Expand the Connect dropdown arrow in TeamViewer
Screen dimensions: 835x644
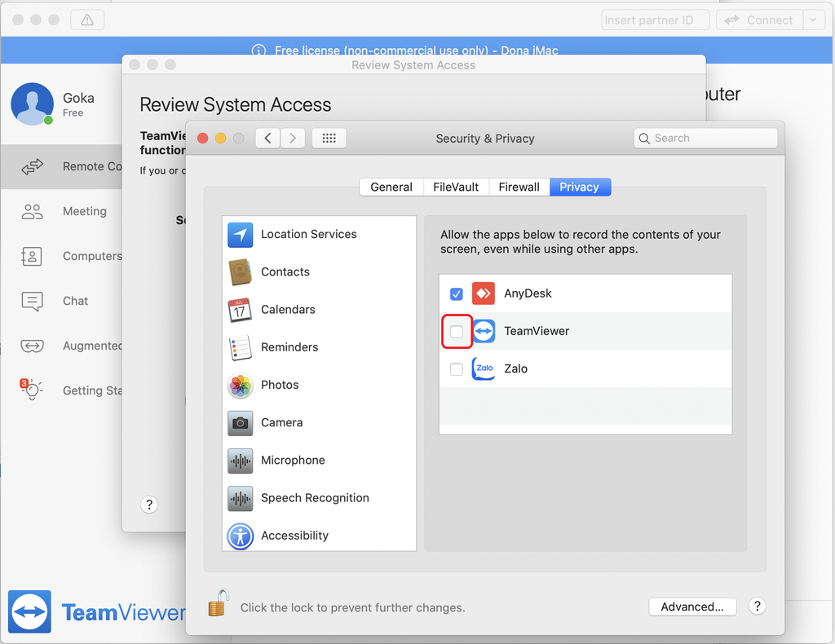813,20
